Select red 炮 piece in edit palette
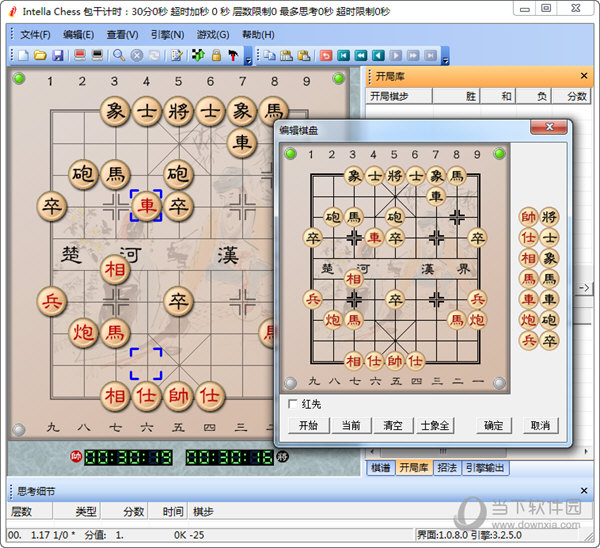Image resolution: width=600 pixels, height=548 pixels. pyautogui.click(x=528, y=320)
